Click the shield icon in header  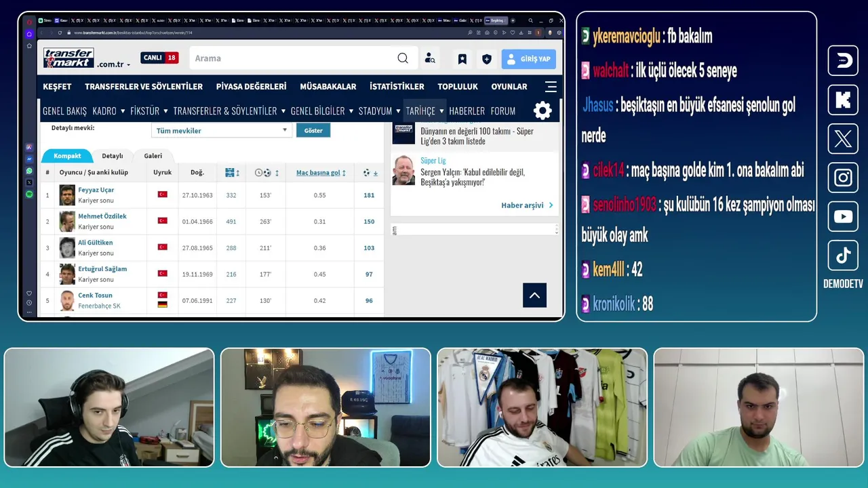point(487,59)
